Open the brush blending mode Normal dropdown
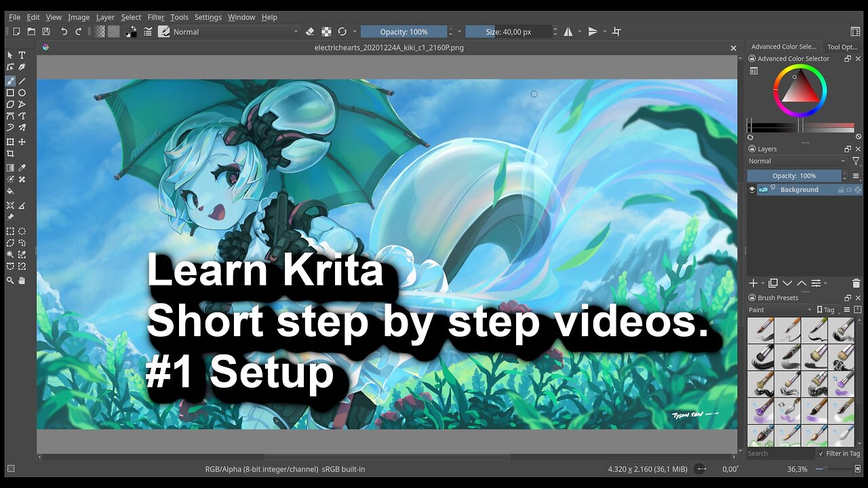868x488 pixels. pos(234,31)
